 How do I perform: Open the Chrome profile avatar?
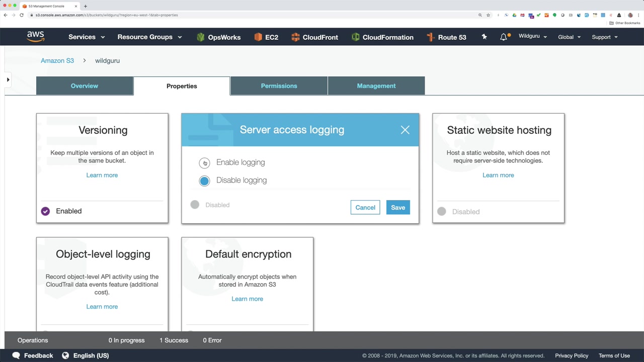point(630,15)
